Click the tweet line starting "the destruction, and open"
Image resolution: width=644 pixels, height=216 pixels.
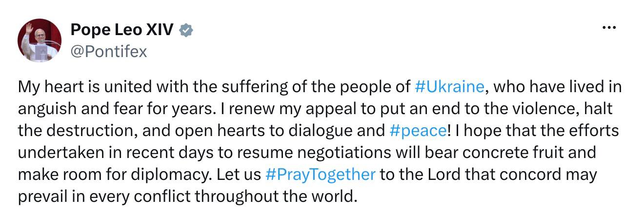319,131
